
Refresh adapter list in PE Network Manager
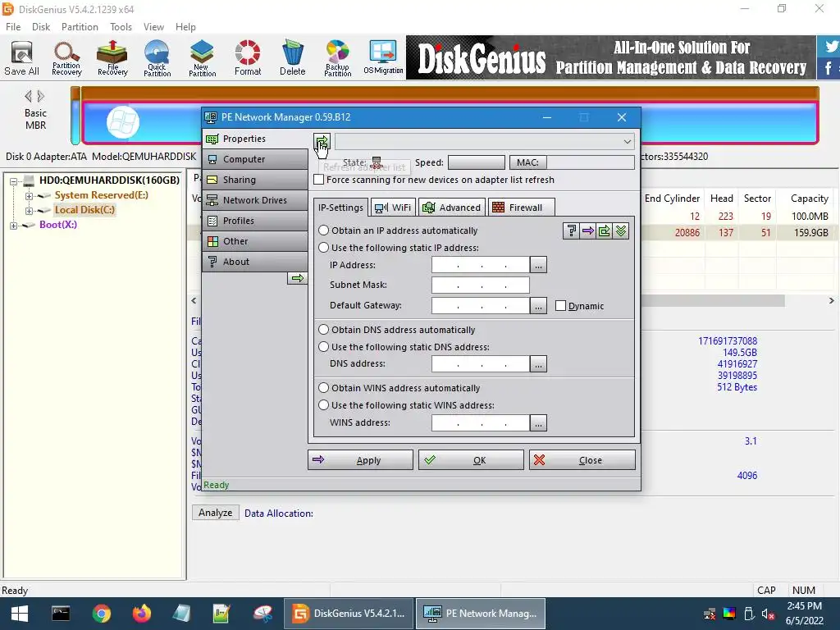click(x=322, y=141)
